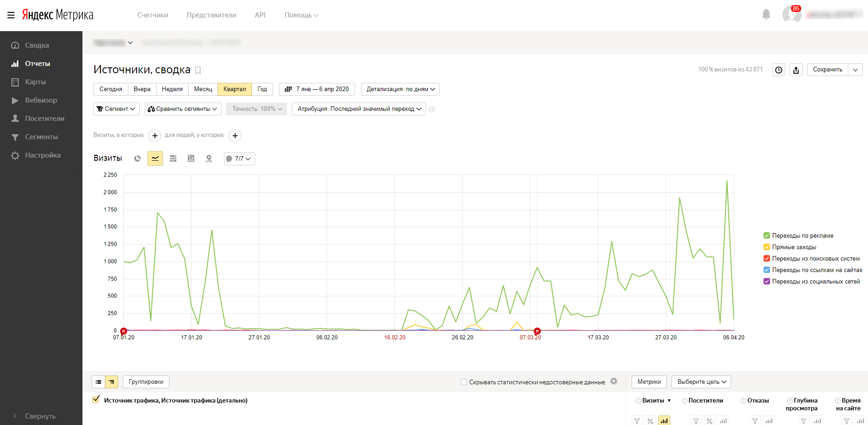The height and width of the screenshot is (425, 868).
Task: Open the Yandex Metrica logo home
Action: 58,15
